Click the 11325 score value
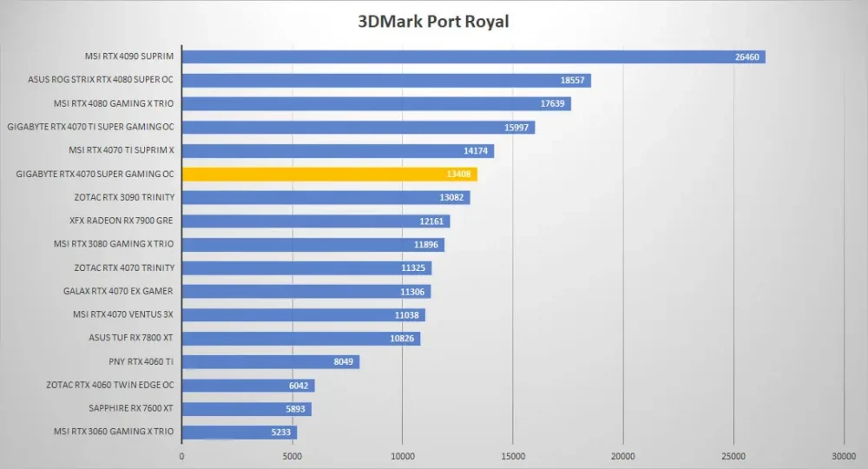The width and height of the screenshot is (868, 469). (413, 268)
